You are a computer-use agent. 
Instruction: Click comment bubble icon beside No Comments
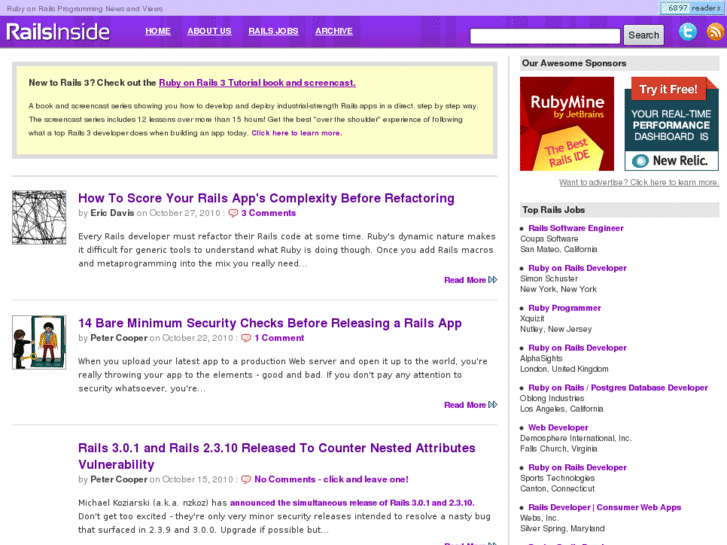246,480
